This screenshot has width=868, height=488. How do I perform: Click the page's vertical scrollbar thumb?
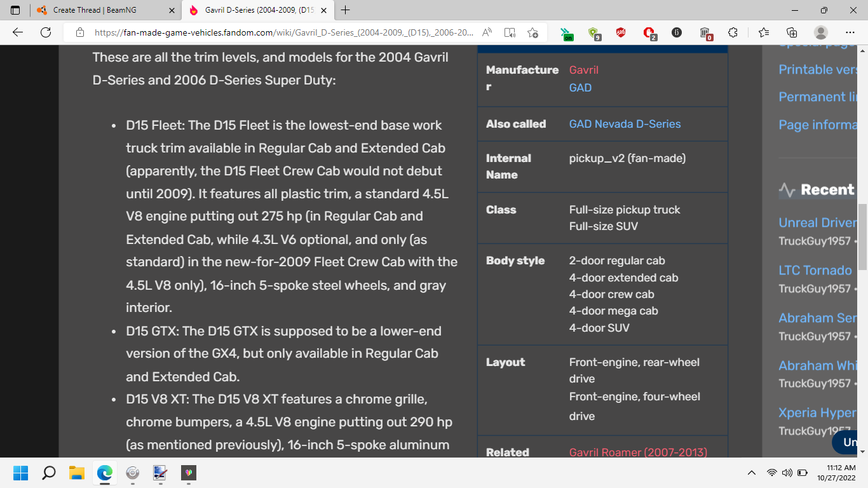pos(862,237)
